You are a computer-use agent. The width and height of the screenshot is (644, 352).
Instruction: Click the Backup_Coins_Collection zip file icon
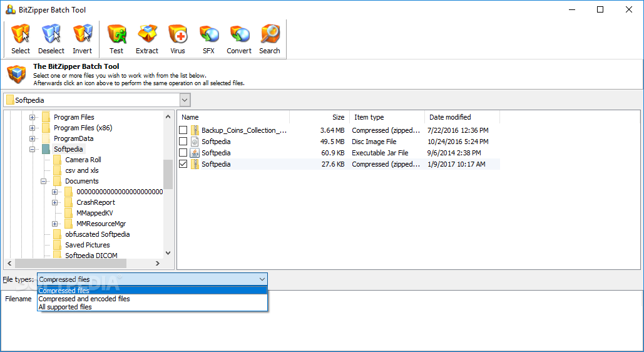(195, 130)
